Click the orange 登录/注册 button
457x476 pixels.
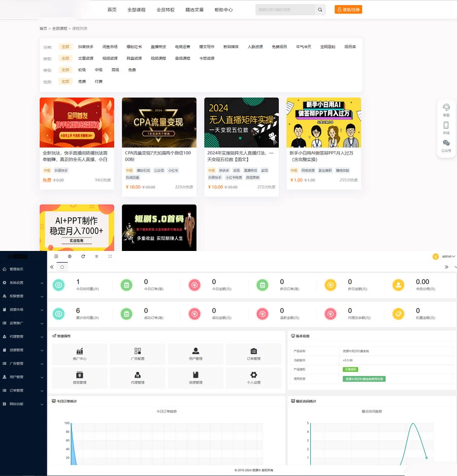click(x=348, y=10)
